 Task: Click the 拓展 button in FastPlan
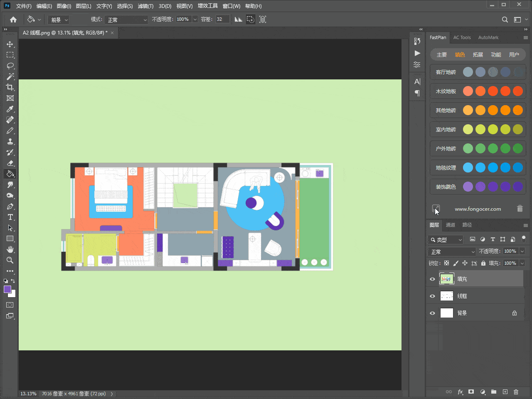pos(478,54)
